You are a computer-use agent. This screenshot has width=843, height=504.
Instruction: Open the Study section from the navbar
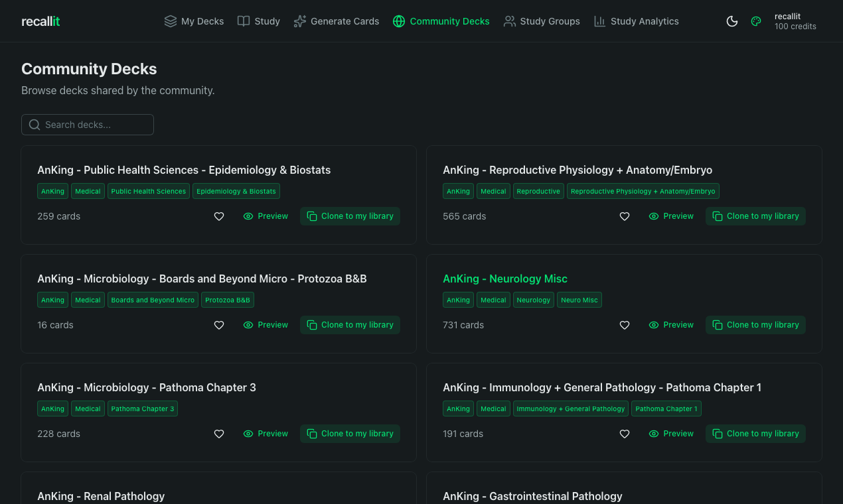click(266, 21)
